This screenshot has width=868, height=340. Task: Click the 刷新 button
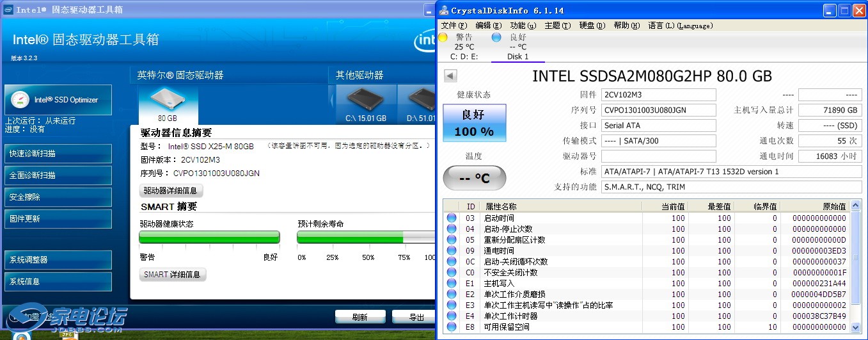[360, 317]
